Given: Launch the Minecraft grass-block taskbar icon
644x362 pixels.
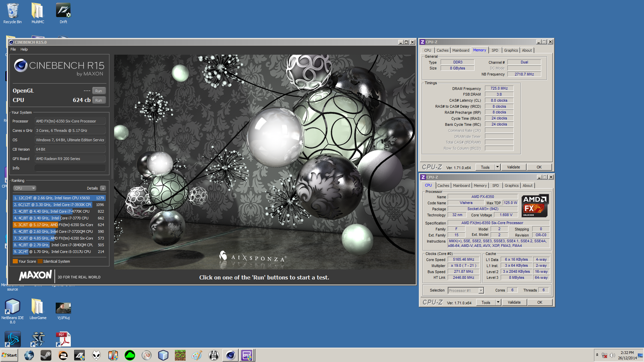Looking at the screenshot, I should (x=180, y=355).
